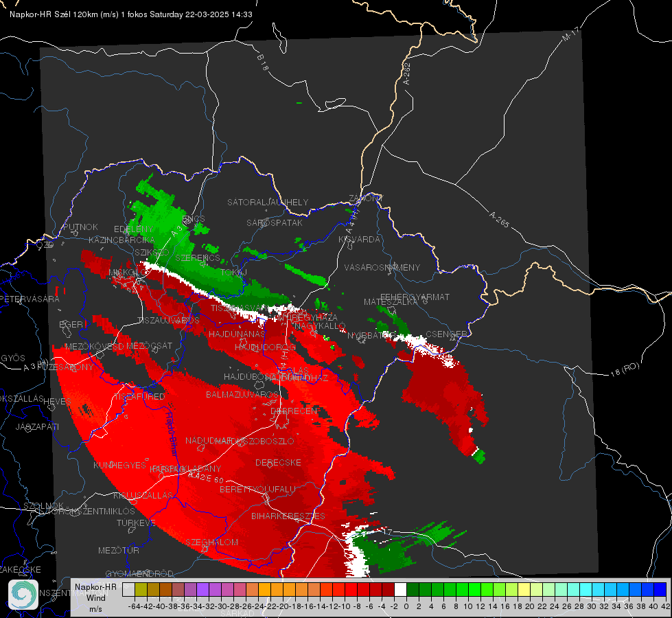Select the GYOMAENDRŐD label
This screenshot has height=618, width=672.
pos(139,574)
